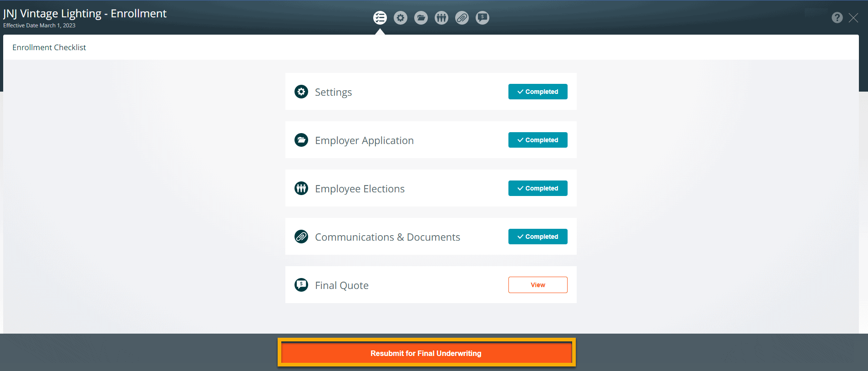This screenshot has height=371, width=868.
Task: Click the dollar bubble icon beside Final Quote
Action: 301,285
